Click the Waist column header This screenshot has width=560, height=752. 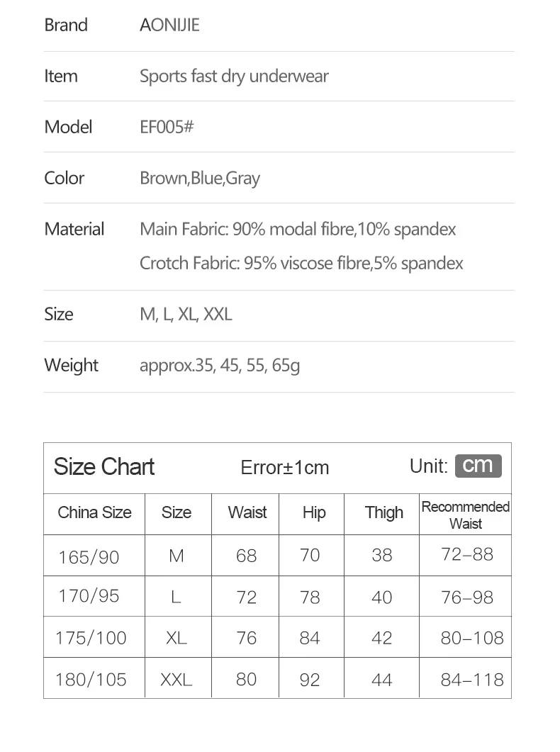247,512
